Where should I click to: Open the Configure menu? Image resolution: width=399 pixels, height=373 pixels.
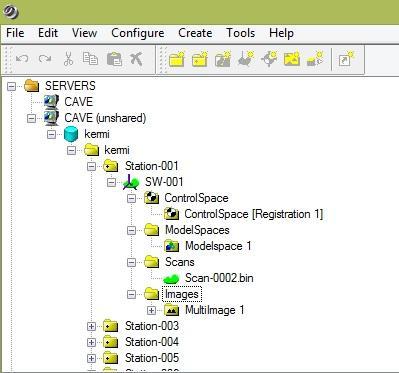point(138,33)
